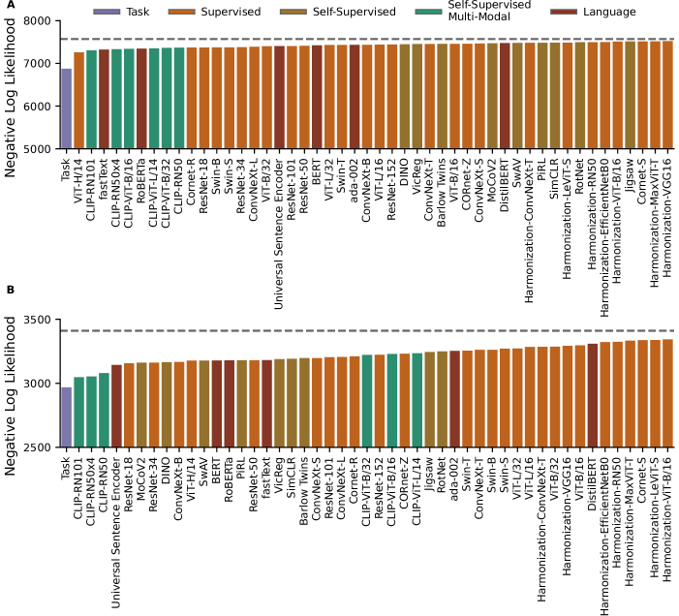Click 'CLIP-ViT-B/32' label in panel B
The width and height of the screenshot is (679, 616).
click(x=366, y=492)
